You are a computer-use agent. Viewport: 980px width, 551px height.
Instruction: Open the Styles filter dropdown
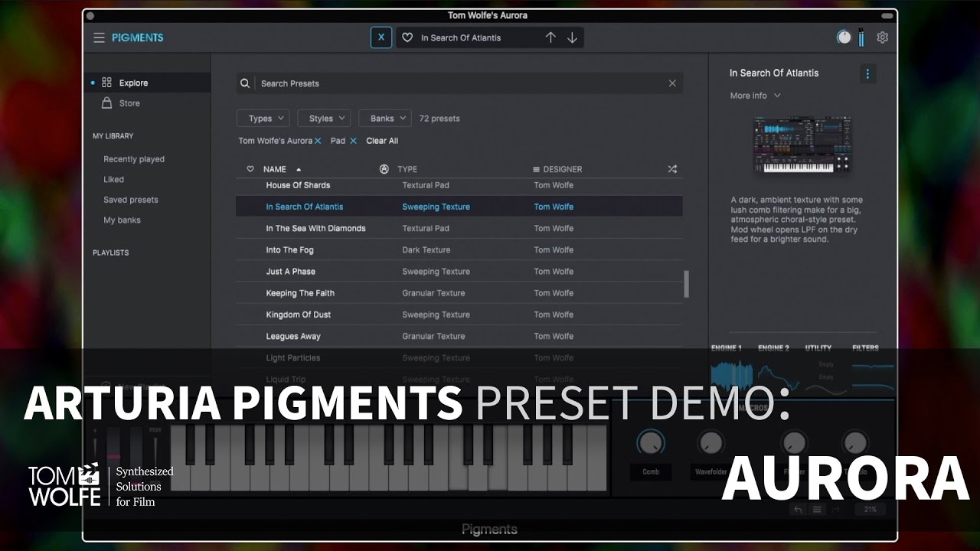click(x=324, y=119)
